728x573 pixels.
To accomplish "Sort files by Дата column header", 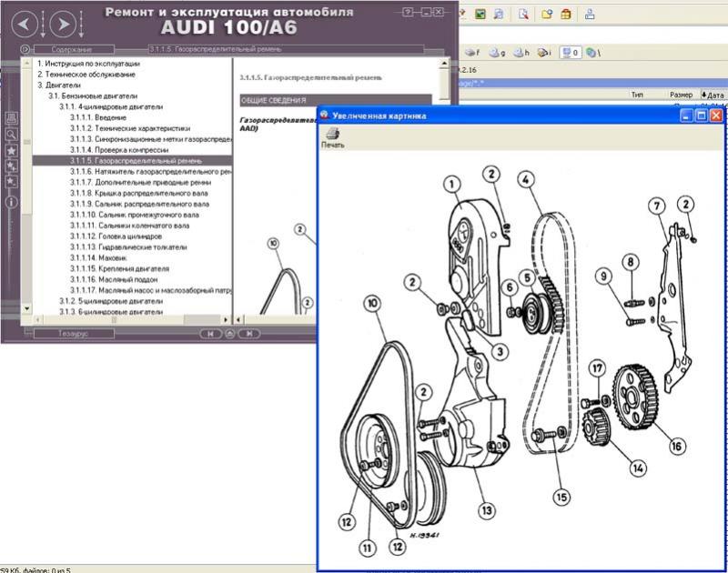I will [x=713, y=95].
